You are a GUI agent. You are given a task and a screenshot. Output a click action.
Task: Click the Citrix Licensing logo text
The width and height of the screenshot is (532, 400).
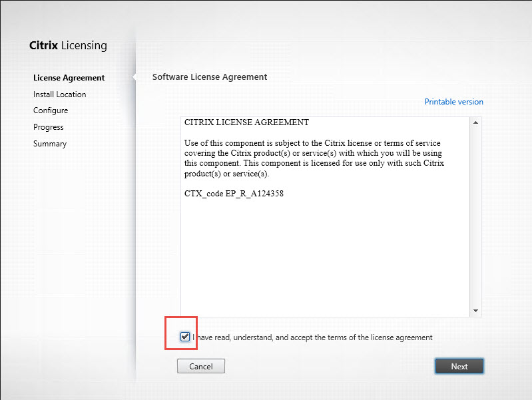68,45
